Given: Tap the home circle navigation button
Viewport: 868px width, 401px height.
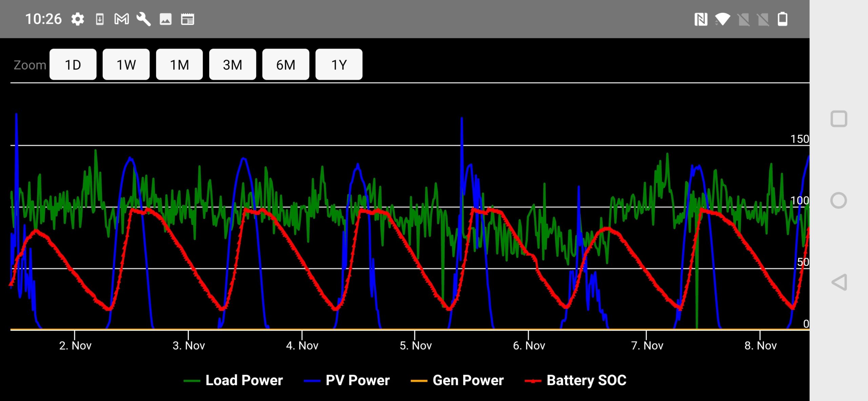Looking at the screenshot, I should coord(839,200).
